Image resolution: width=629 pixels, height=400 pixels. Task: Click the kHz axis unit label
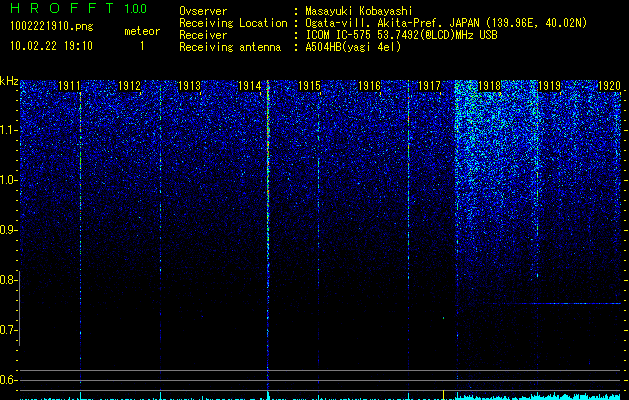[9, 81]
